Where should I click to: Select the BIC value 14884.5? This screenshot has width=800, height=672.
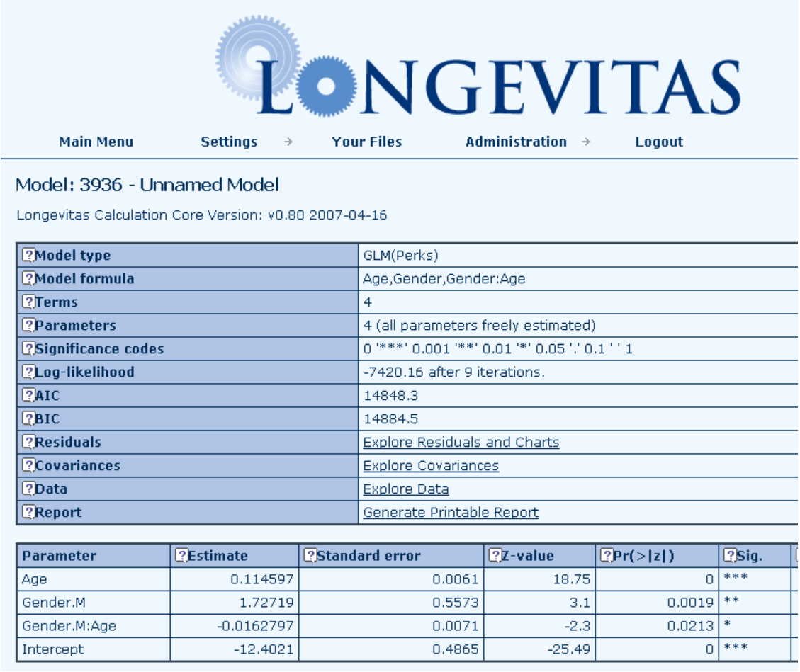tap(391, 419)
